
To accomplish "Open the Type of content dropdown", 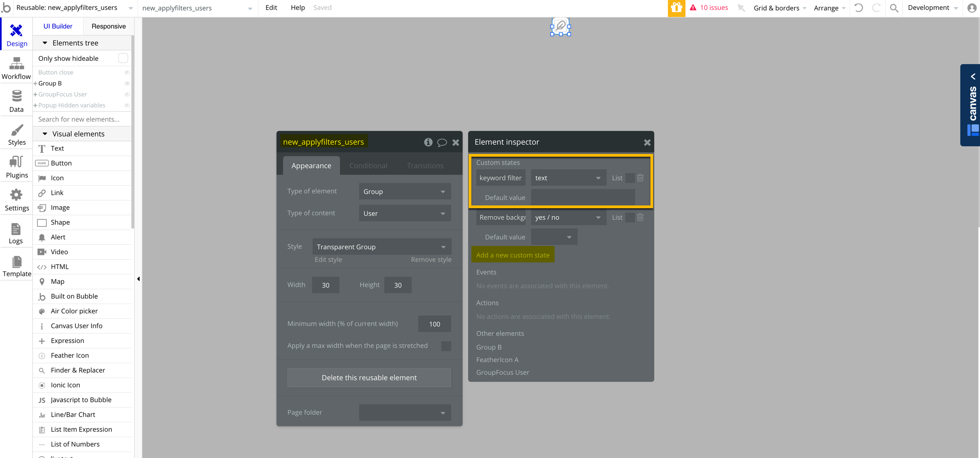I will point(405,213).
